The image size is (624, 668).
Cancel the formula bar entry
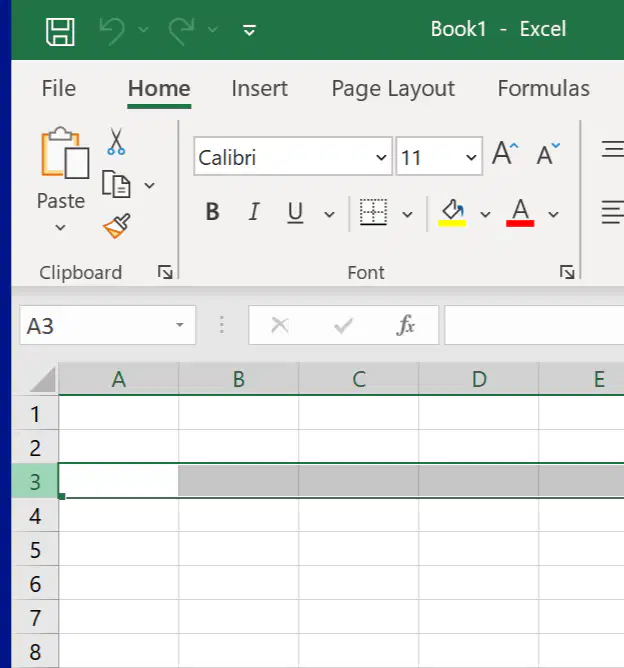tap(279, 325)
